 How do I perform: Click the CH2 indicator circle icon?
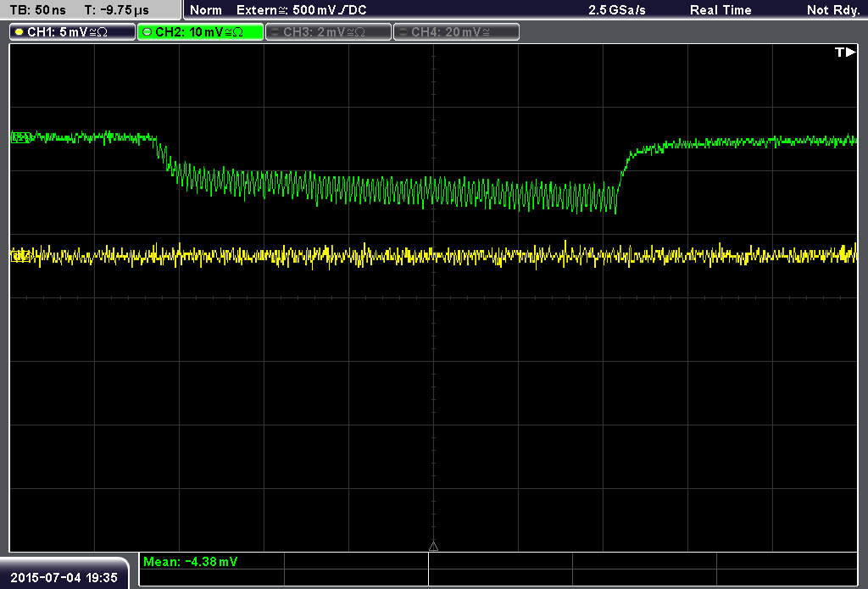pos(147,32)
